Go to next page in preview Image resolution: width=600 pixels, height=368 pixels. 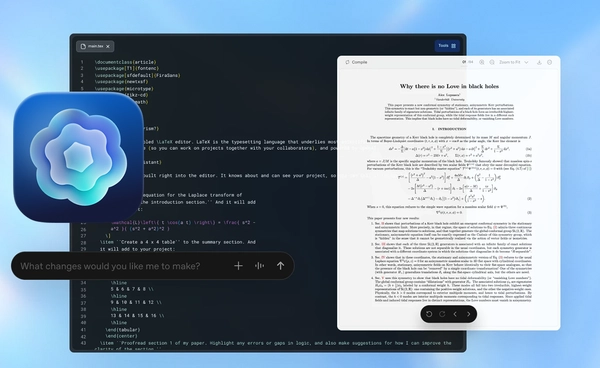(x=468, y=314)
